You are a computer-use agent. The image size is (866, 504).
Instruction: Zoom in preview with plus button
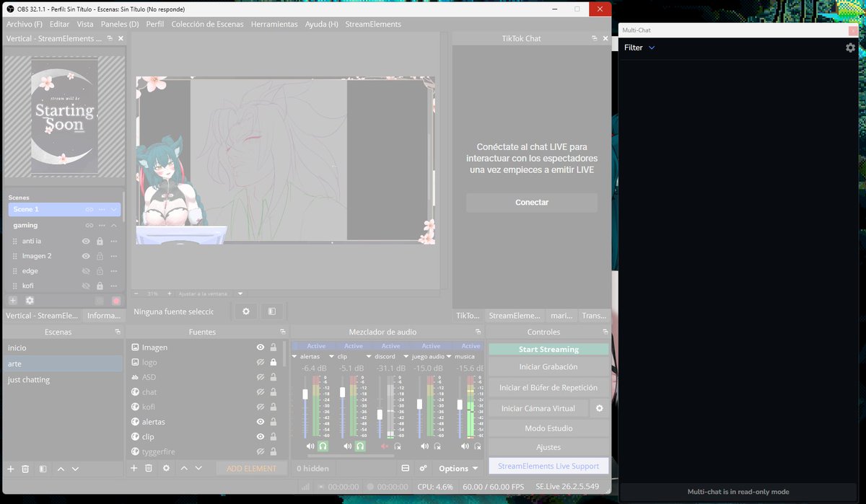coord(170,293)
